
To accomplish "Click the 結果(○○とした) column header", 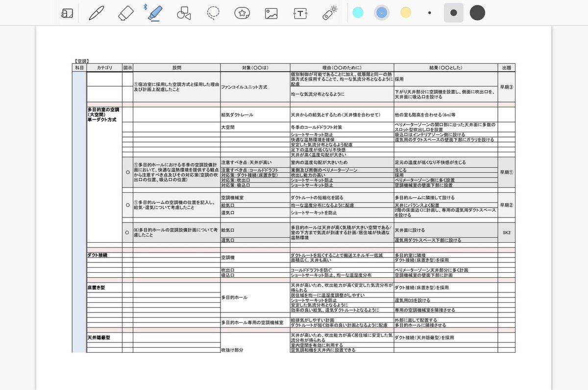I will tap(446, 68).
